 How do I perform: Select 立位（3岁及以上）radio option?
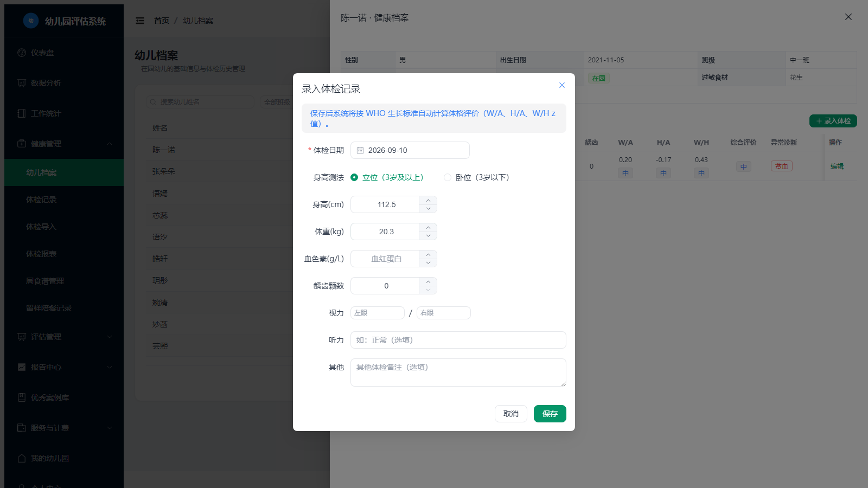pos(387,177)
